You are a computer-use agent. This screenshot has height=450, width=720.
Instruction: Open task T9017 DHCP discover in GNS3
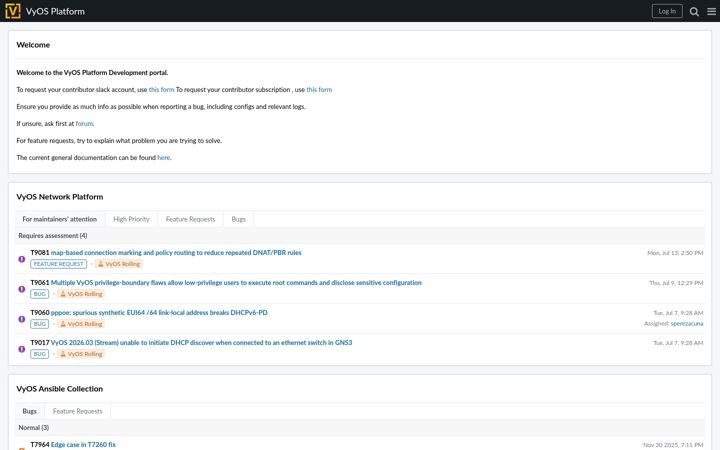(x=201, y=343)
